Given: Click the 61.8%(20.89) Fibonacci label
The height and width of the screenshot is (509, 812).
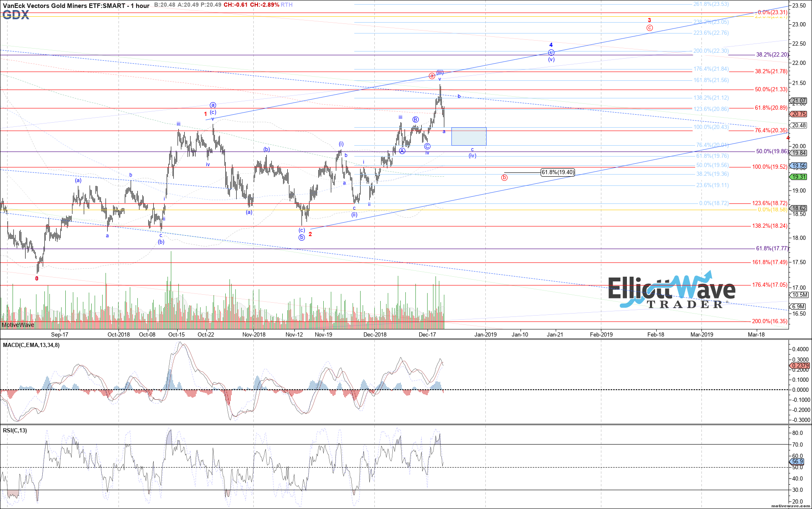Looking at the screenshot, I should point(771,108).
